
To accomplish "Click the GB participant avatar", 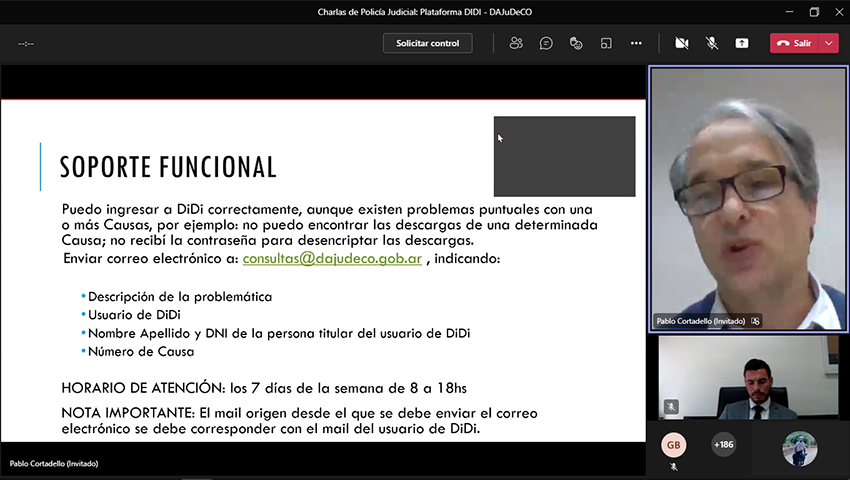I will click(x=673, y=445).
